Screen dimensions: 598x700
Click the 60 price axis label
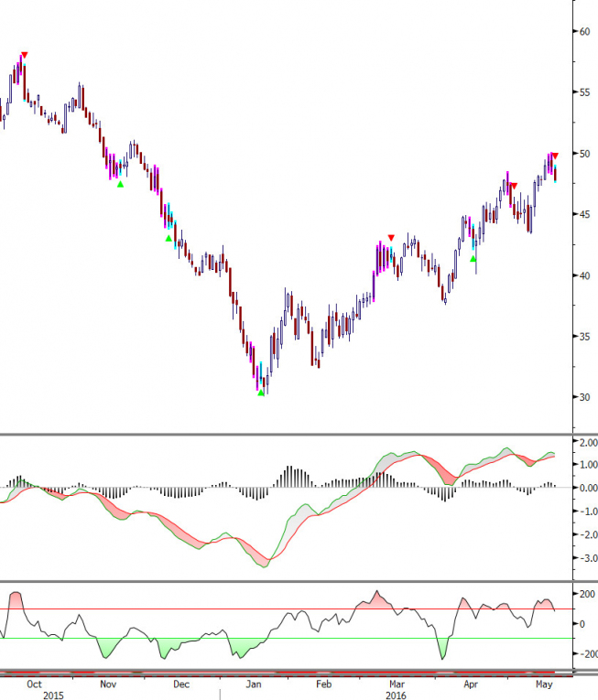click(584, 32)
